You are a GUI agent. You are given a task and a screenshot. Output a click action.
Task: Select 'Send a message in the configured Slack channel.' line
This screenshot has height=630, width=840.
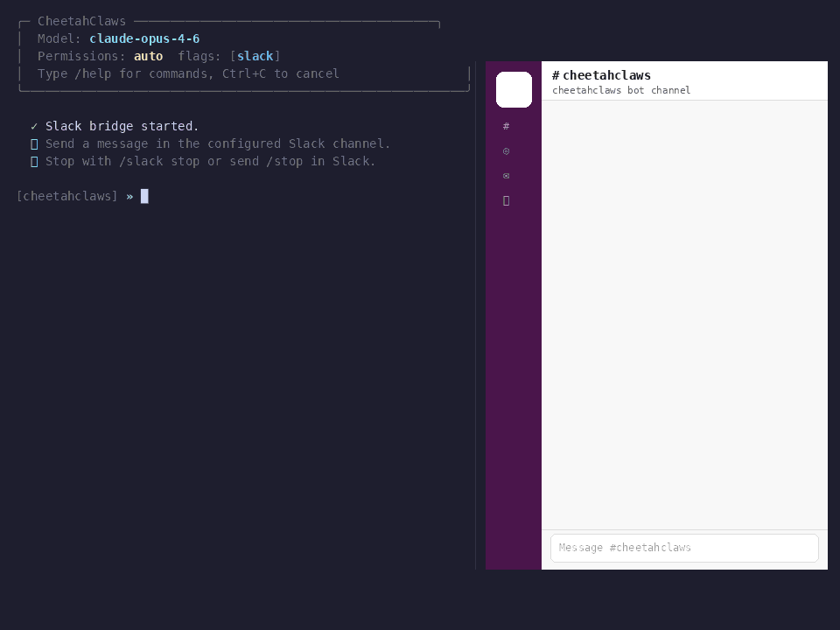[218, 144]
